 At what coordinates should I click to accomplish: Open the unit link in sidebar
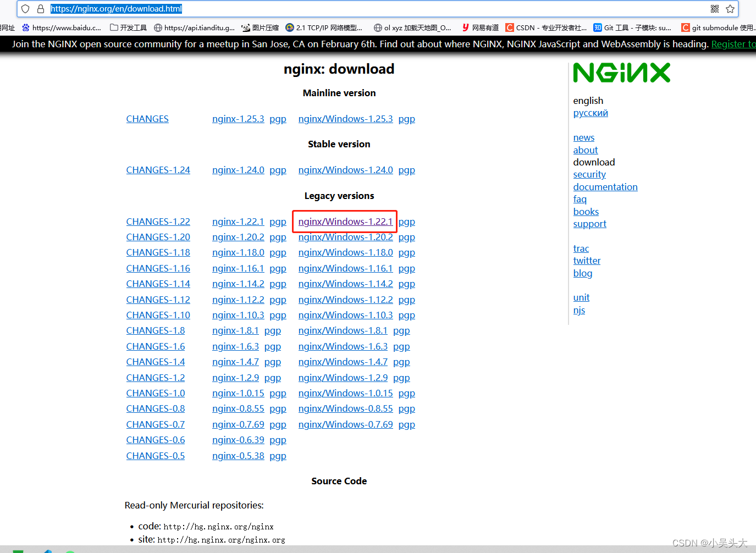(x=581, y=297)
